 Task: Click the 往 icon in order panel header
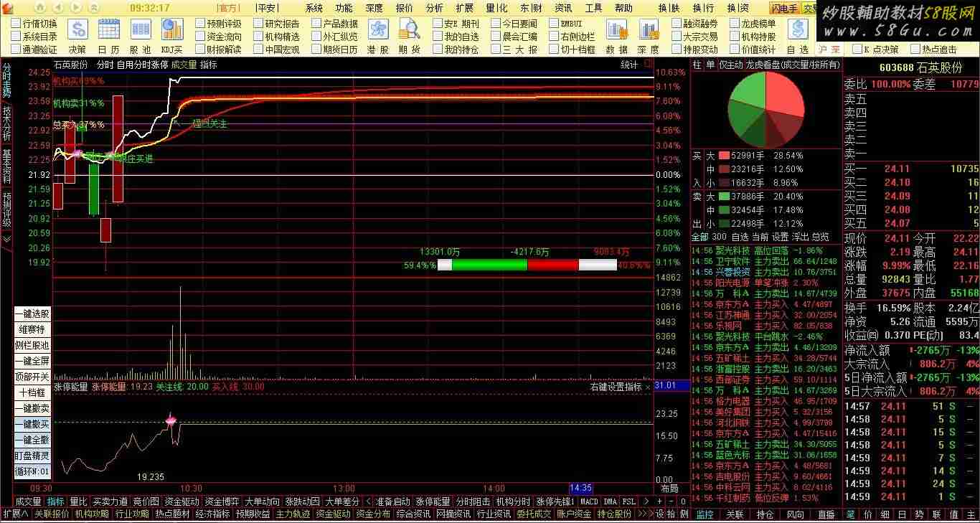tap(697, 65)
